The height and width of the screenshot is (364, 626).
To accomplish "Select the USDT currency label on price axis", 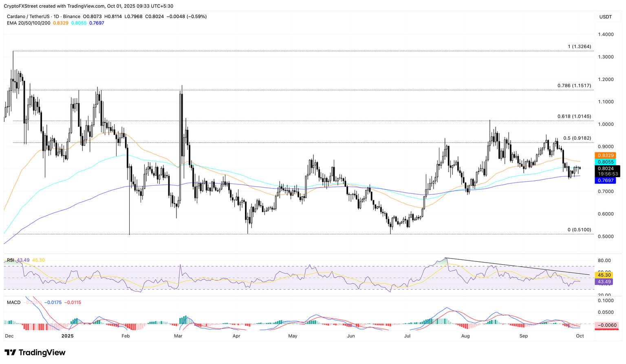I will pos(606,17).
